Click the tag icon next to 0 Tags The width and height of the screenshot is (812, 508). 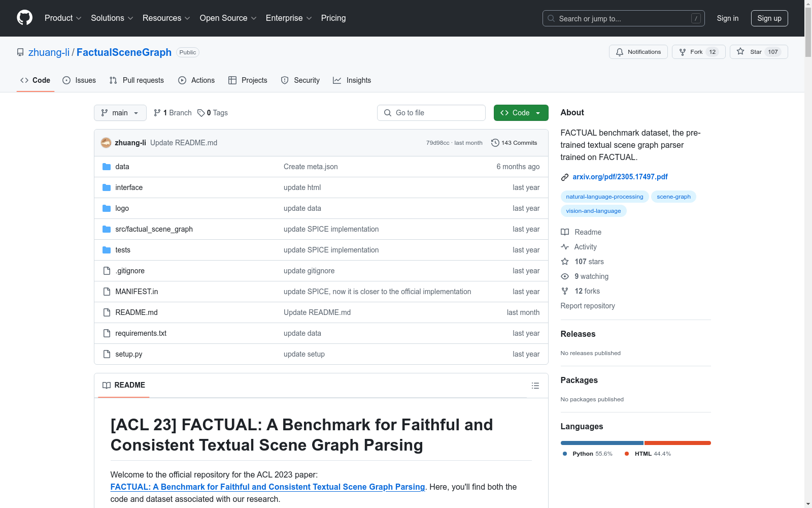(x=201, y=113)
